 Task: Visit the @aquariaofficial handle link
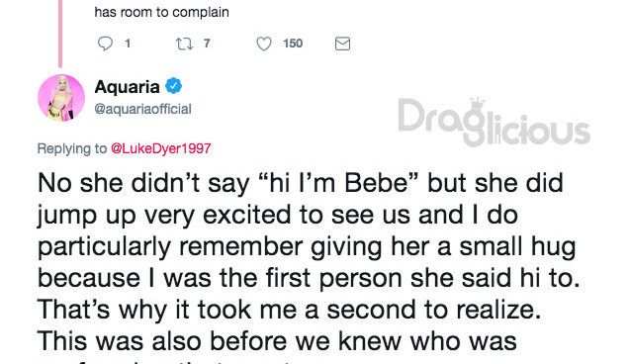[x=142, y=109]
